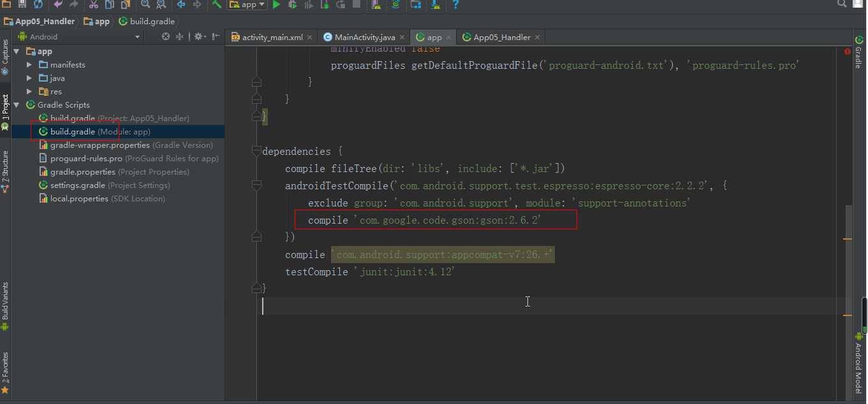This screenshot has width=868, height=404.
Task: Click the Open folder toolbar icon
Action: click(6, 4)
